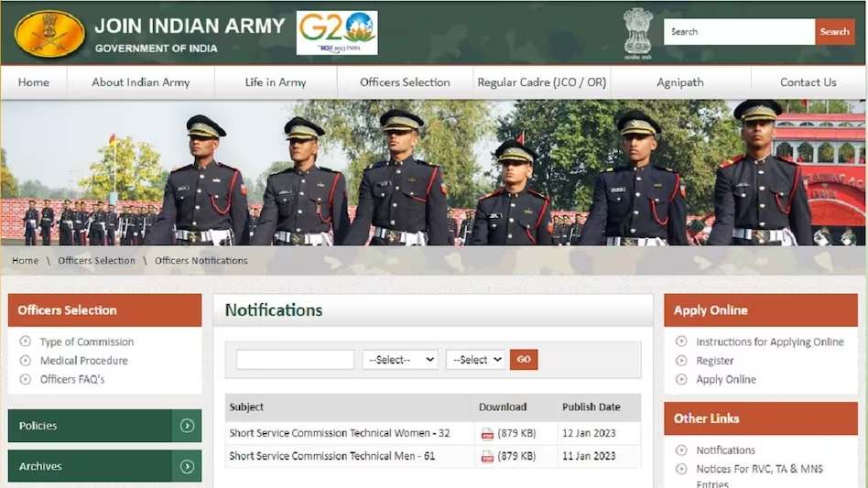
Task: Click the header search input field
Action: (739, 32)
